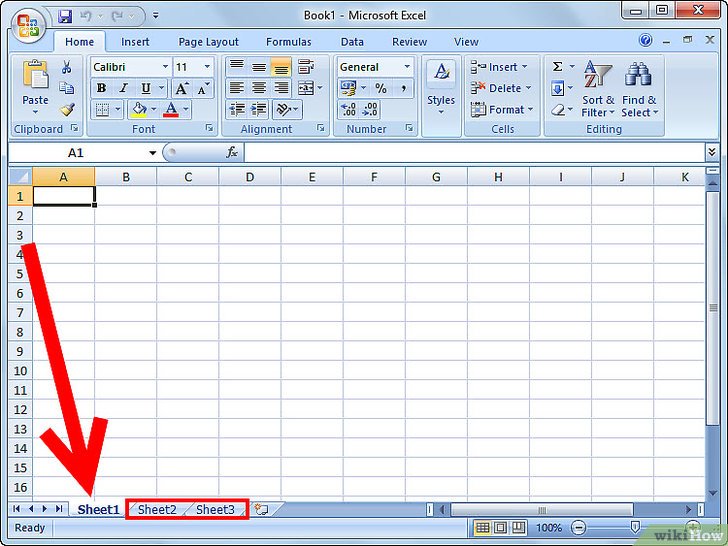Click Merge & Center icon

tap(306, 88)
